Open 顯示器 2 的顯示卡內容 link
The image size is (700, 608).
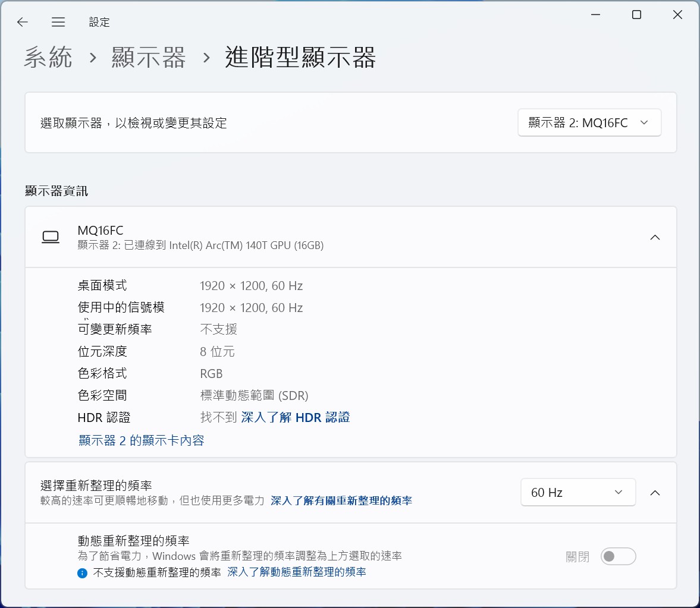142,441
